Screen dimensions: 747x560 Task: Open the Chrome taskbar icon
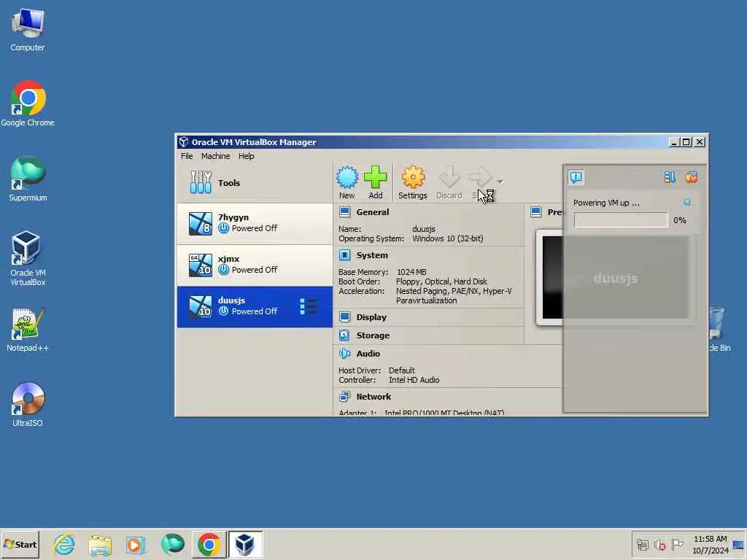tap(209, 545)
